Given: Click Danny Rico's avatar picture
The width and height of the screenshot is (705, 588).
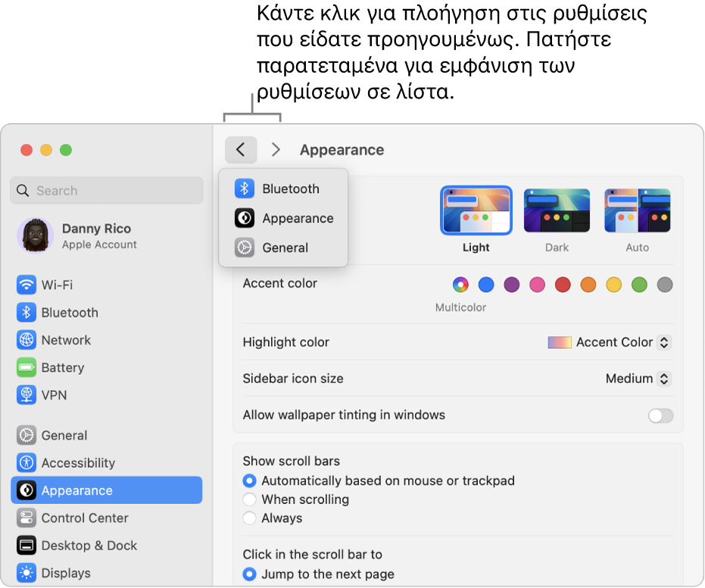Looking at the screenshot, I should tap(35, 235).
